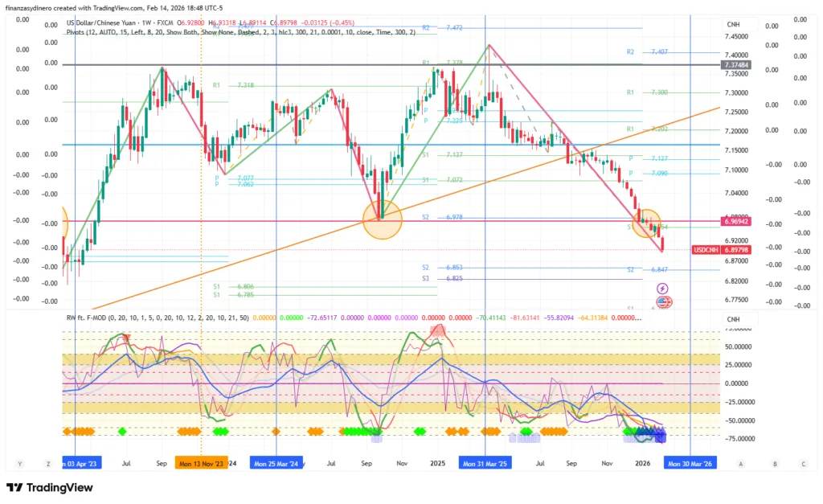The height and width of the screenshot is (504, 823).
Task: Click the pink 6.96942 price level label
Action: 735,220
